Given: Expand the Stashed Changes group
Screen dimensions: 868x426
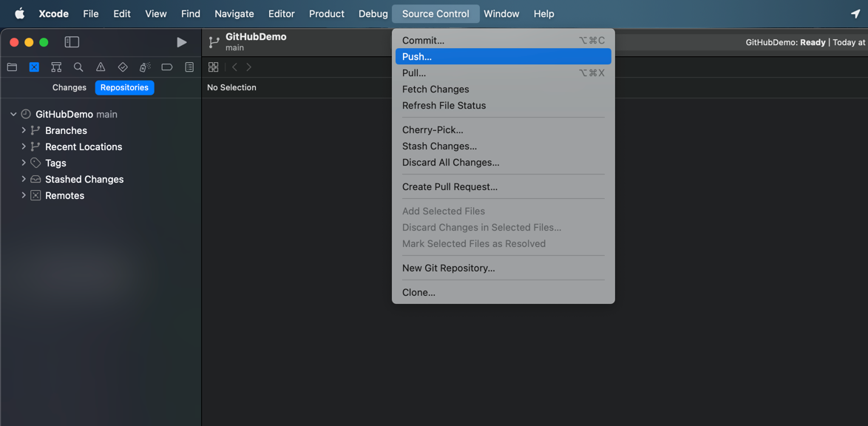Looking at the screenshot, I should tap(24, 179).
